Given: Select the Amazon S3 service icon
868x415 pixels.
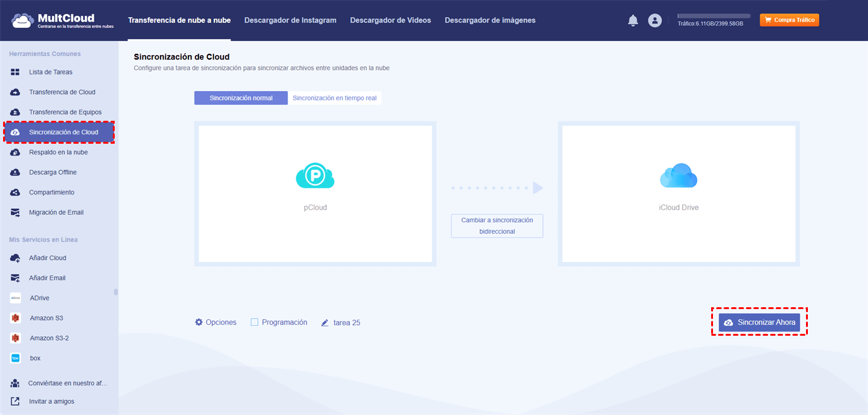Looking at the screenshot, I should 15,318.
